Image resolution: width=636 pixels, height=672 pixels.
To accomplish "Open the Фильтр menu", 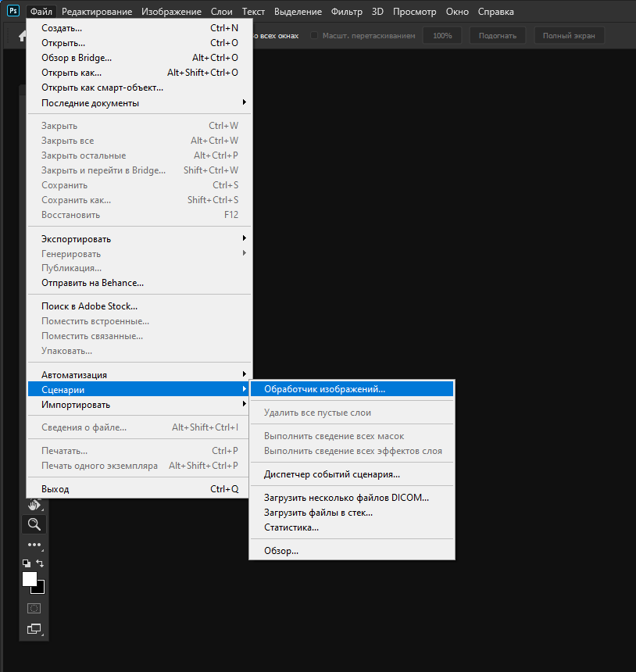I will (347, 12).
